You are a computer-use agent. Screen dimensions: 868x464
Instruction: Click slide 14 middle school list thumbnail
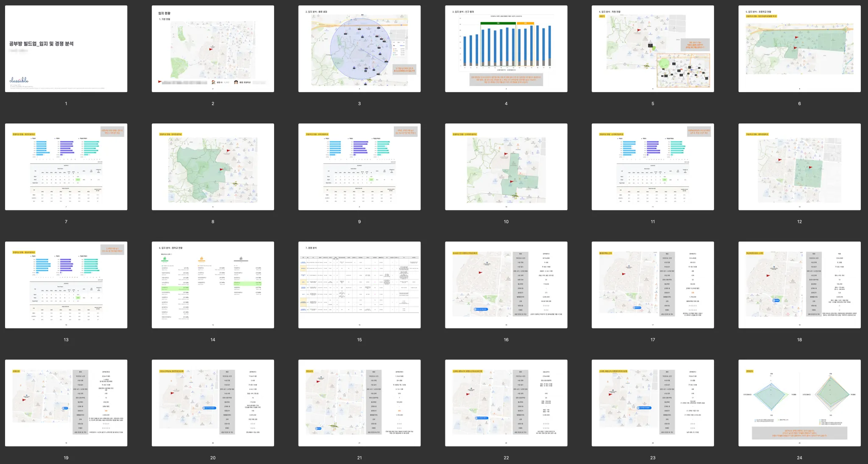click(213, 285)
